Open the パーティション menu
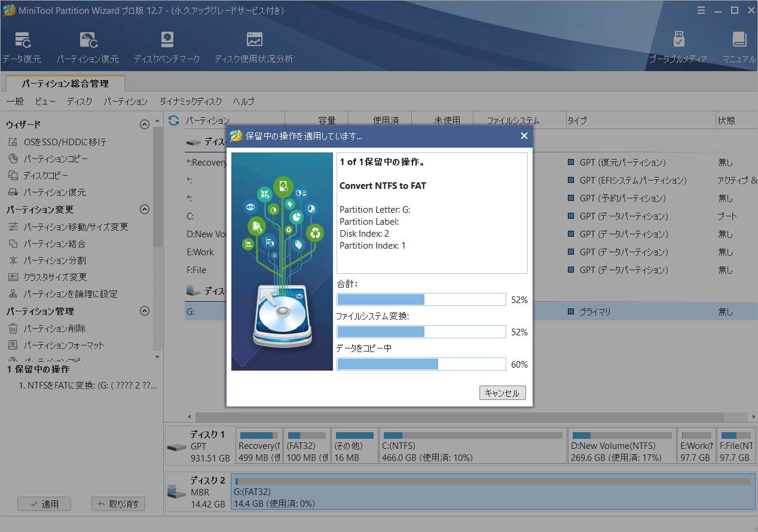The image size is (758, 532). click(x=126, y=102)
